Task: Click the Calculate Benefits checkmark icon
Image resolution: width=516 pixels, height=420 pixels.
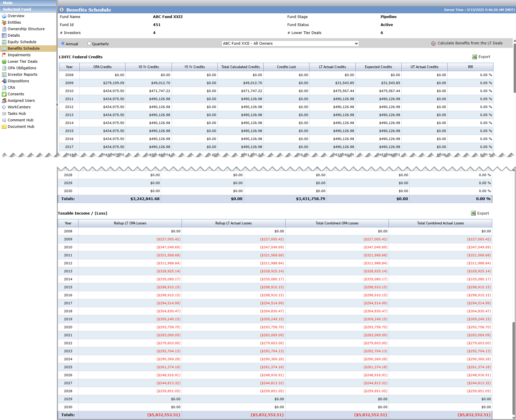Action: tap(433, 43)
